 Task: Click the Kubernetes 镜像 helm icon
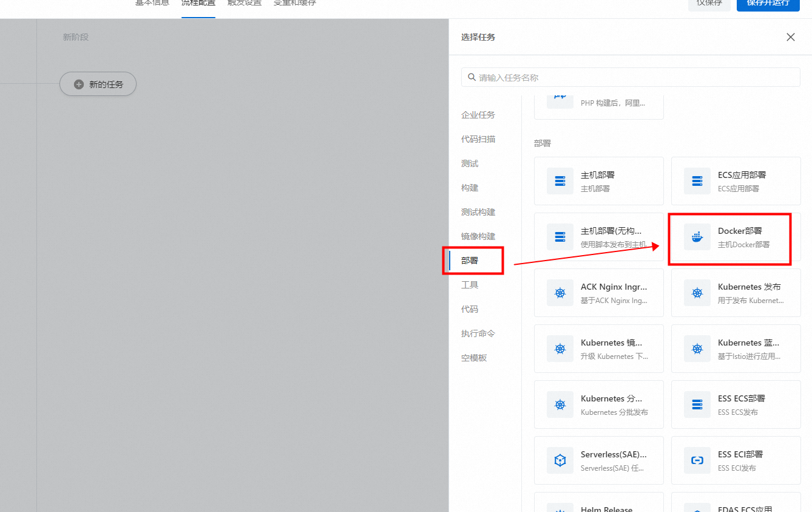pos(560,349)
